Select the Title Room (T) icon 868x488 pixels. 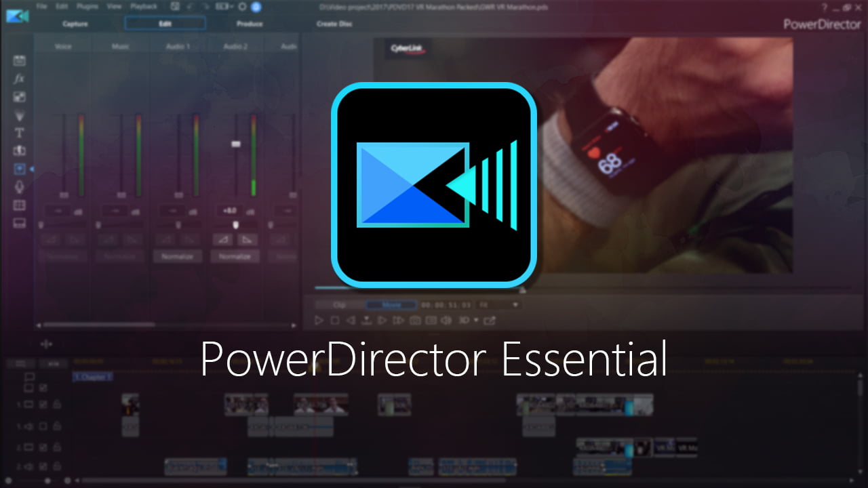[x=19, y=133]
